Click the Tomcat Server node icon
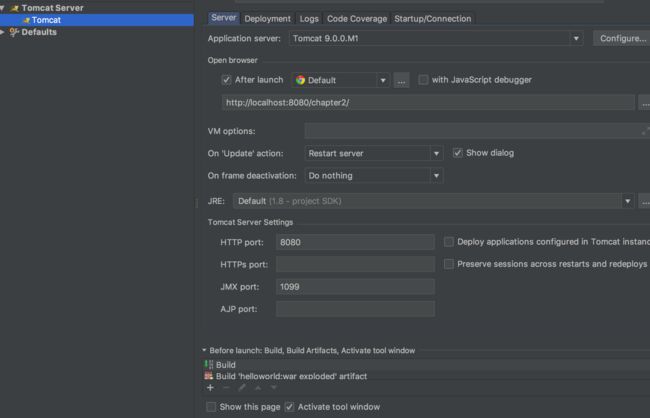Image resolution: width=650 pixels, height=418 pixels. pos(15,8)
